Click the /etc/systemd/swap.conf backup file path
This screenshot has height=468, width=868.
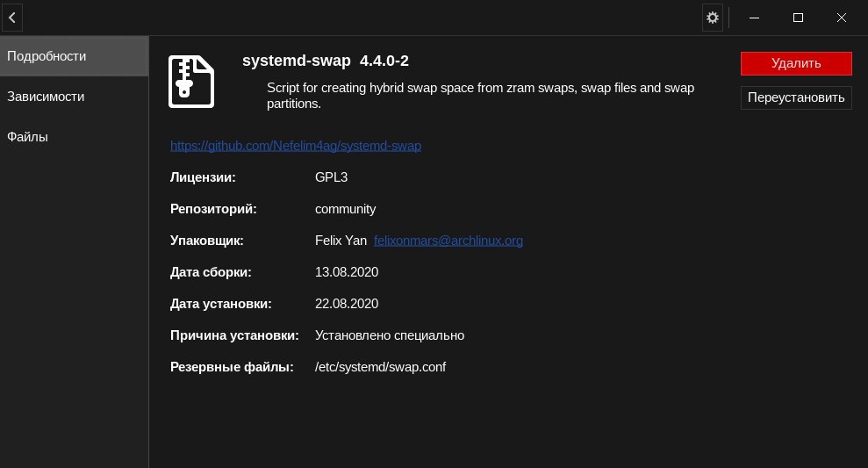pos(380,367)
